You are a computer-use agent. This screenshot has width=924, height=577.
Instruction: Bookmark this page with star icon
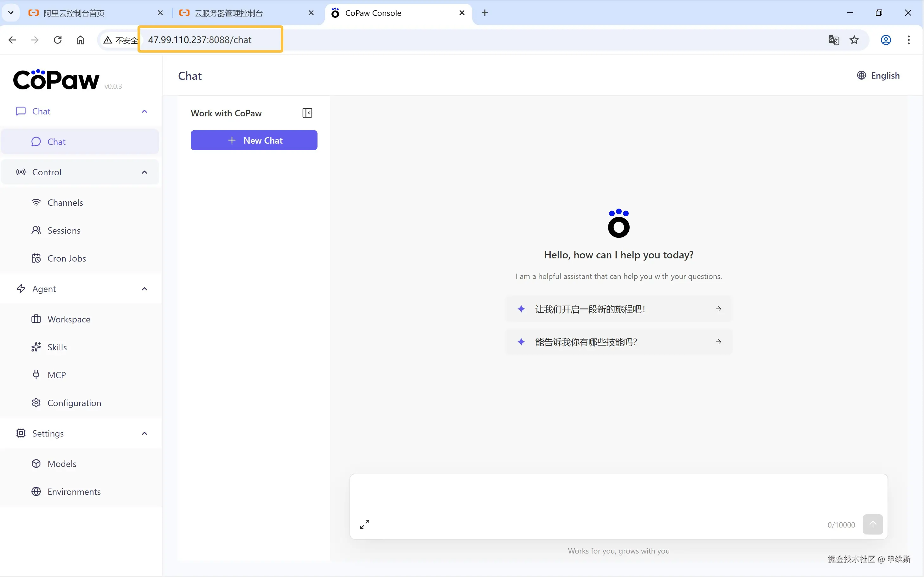(854, 40)
